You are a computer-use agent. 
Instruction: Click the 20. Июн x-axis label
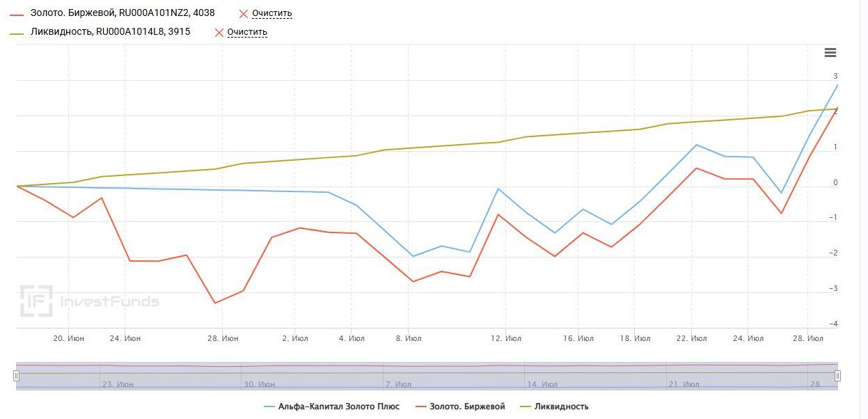68,338
